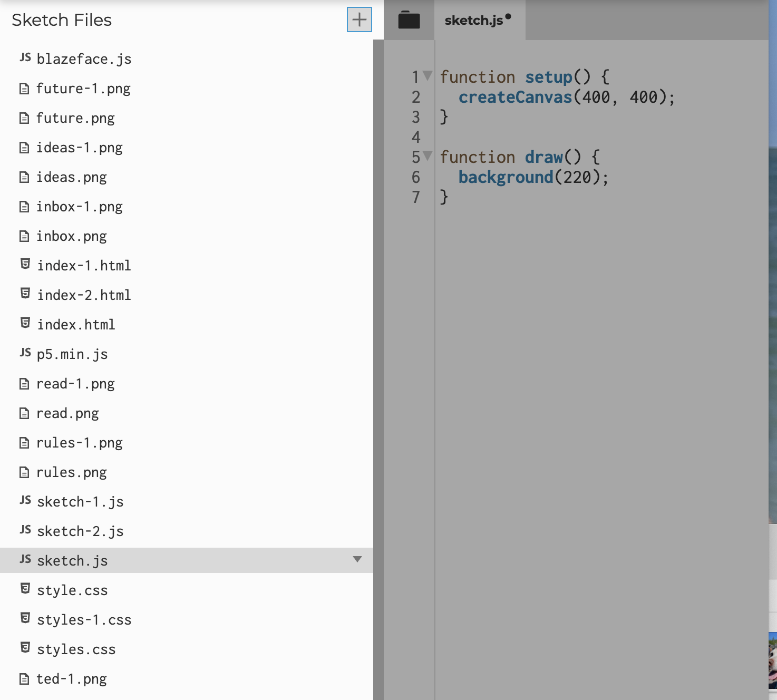Click the add new file plus button
777x700 pixels.
pos(359,20)
